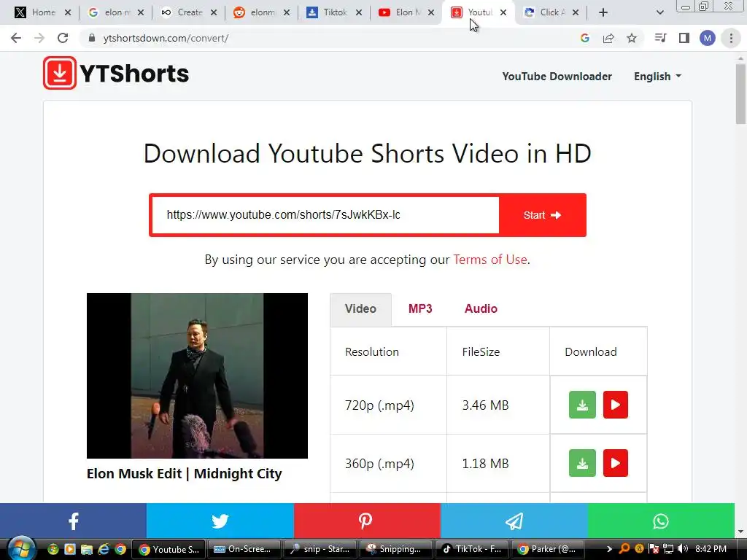Close the Tiktok browser tab

[x=359, y=12]
